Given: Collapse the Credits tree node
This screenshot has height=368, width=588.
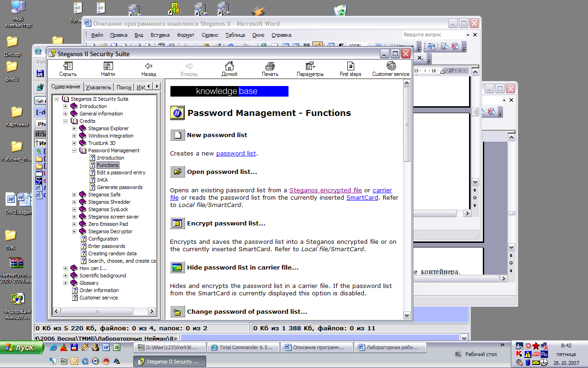Looking at the screenshot, I should tap(66, 121).
